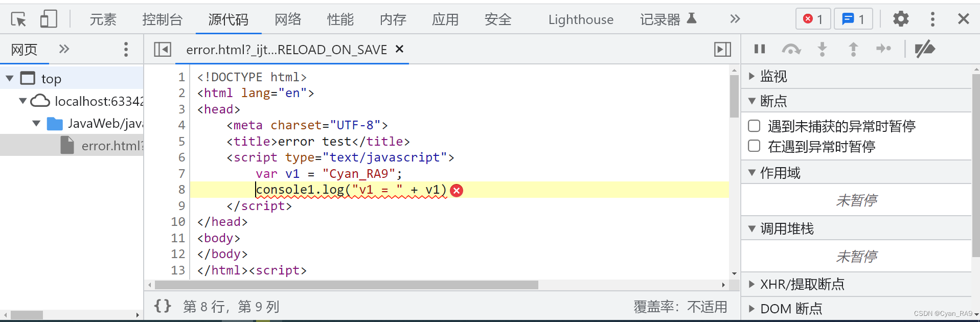Click the pause script execution icon
980x322 pixels.
coord(760,49)
